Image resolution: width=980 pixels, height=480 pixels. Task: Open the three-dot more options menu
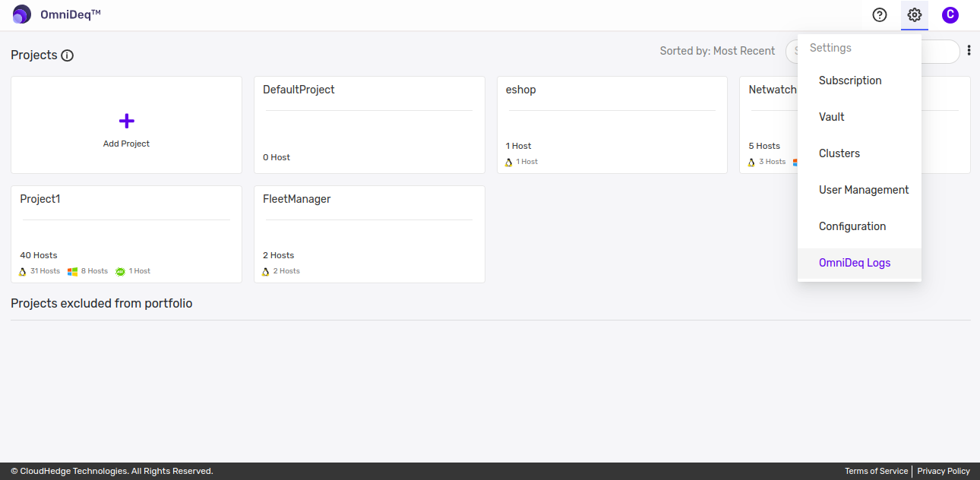[x=969, y=50]
